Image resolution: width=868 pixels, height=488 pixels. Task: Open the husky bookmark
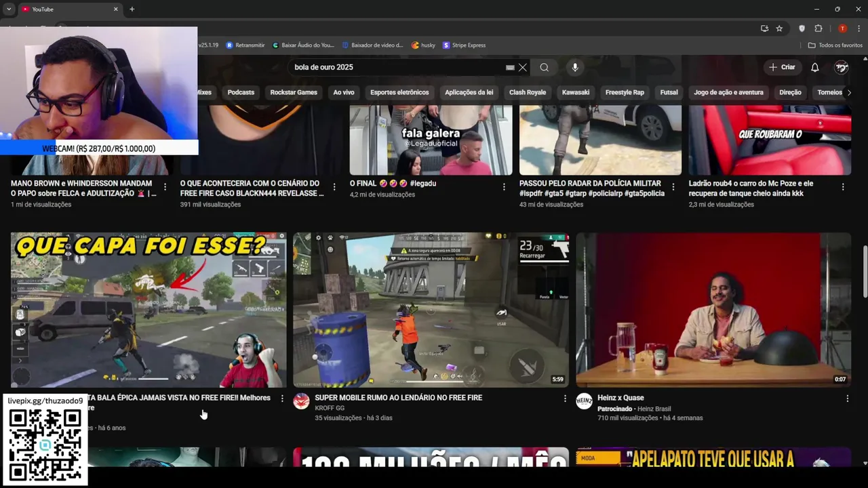(423, 45)
